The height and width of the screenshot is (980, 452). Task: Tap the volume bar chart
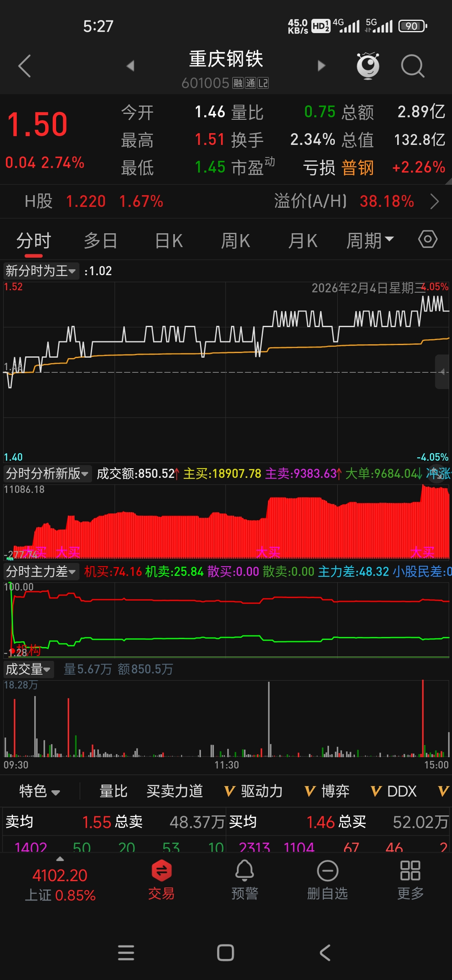(226, 719)
